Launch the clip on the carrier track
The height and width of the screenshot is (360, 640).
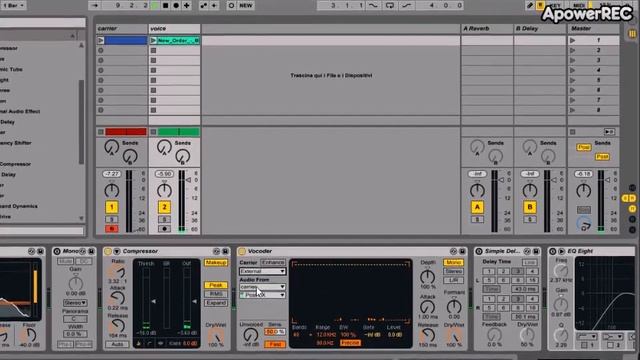point(101,40)
